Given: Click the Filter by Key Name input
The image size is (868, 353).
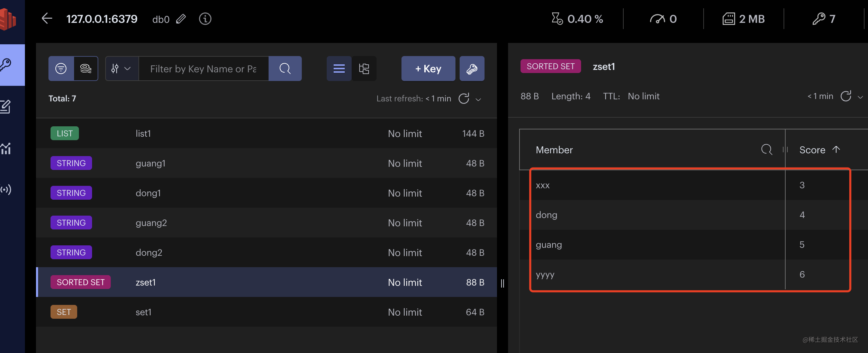Looking at the screenshot, I should coord(204,69).
